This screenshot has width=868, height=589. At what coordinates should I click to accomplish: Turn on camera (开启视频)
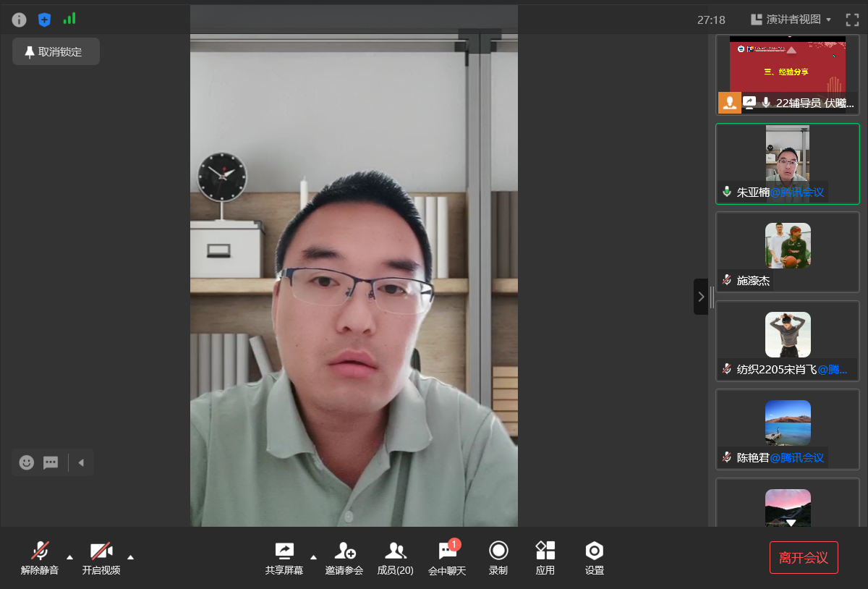coord(101,557)
